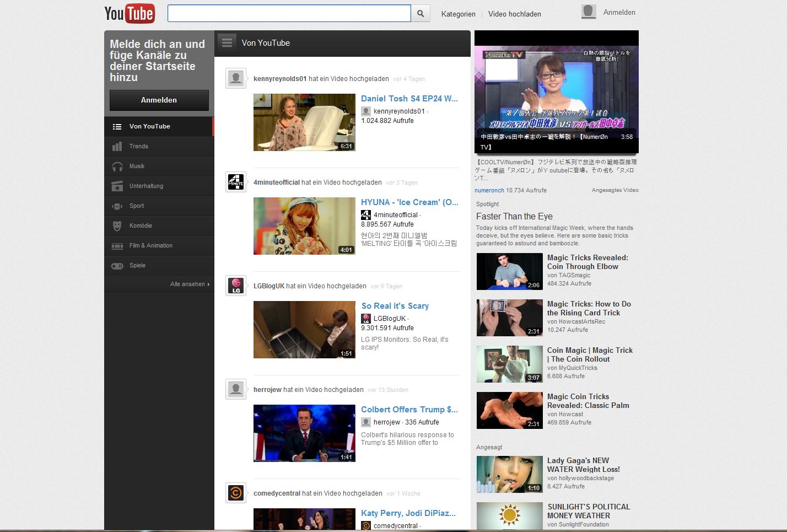Click the Film & Animation film strip icon
This screenshot has height=532, width=787.
coord(117,246)
